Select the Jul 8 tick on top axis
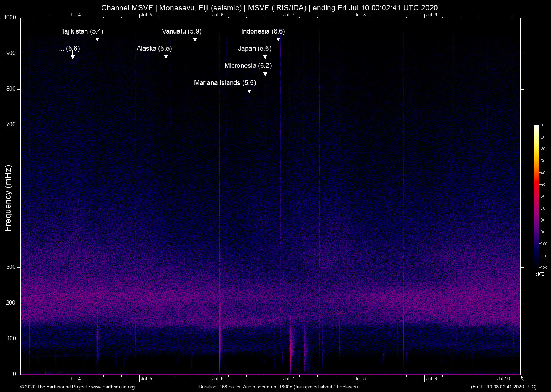551x392 pixels. tap(360, 15)
